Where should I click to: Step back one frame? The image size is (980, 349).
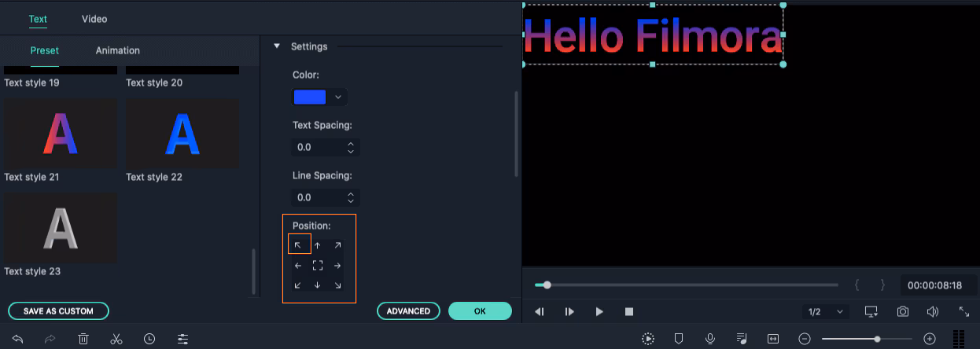540,311
